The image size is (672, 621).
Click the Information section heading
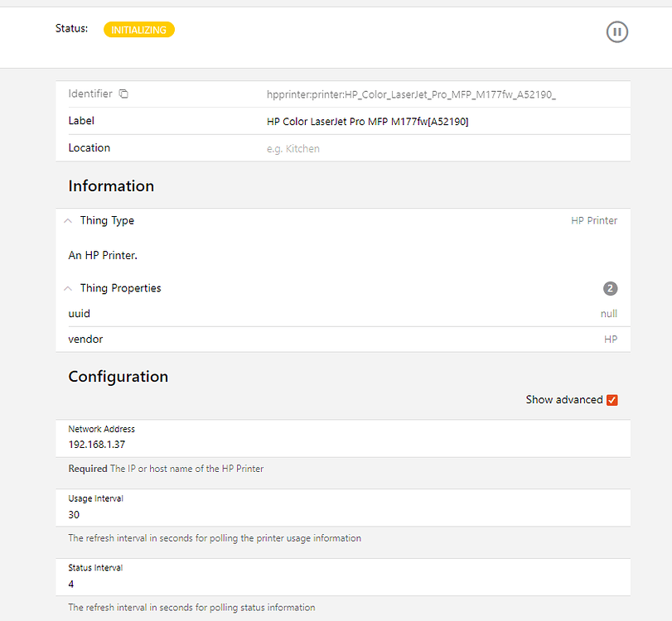111,185
